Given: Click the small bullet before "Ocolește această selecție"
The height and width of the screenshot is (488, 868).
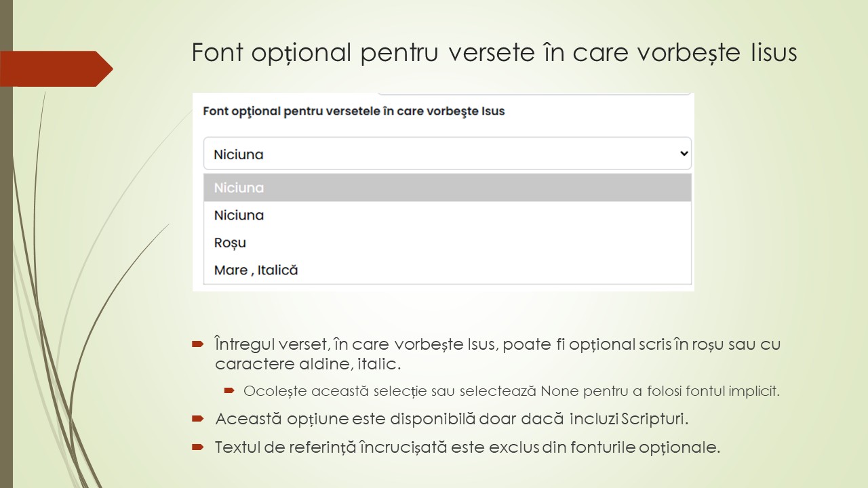Looking at the screenshot, I should pos(229,390).
